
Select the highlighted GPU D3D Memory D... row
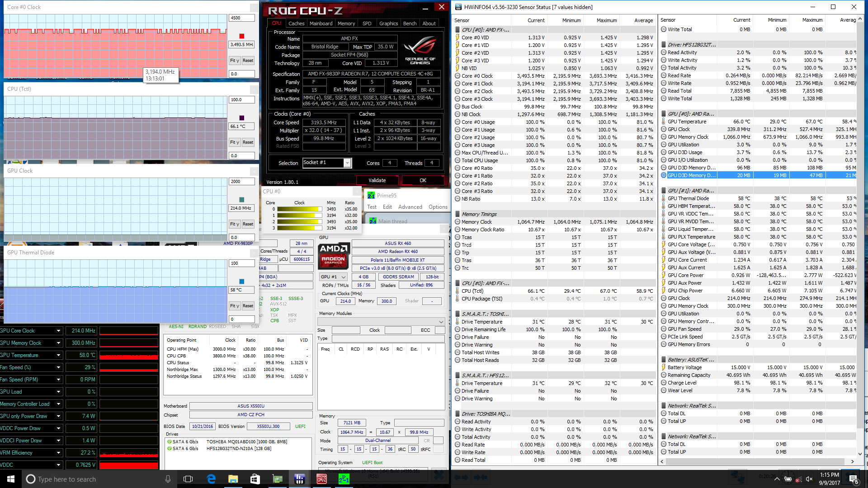coord(758,175)
